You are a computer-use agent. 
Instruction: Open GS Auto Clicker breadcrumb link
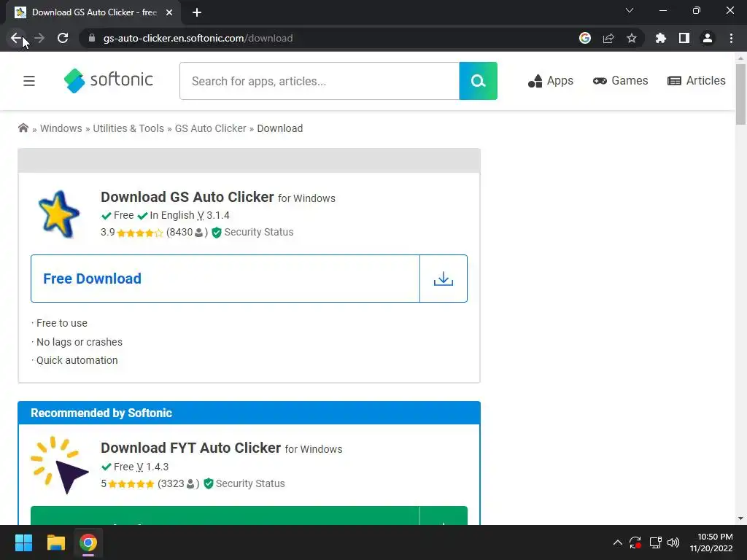pyautogui.click(x=211, y=128)
